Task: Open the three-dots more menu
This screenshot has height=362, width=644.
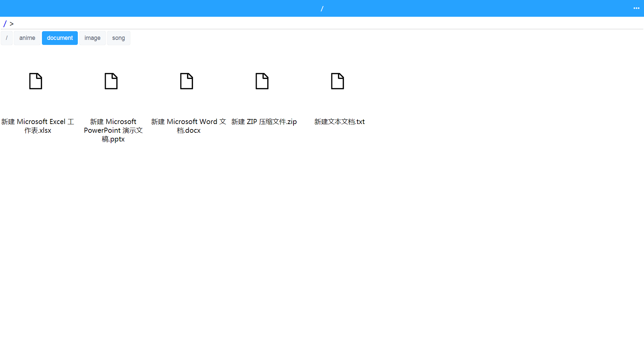Action: click(636, 8)
